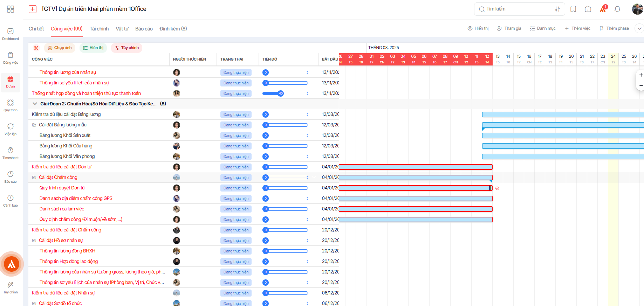Open search filter options icon
The width and height of the screenshot is (644, 306).
click(557, 9)
